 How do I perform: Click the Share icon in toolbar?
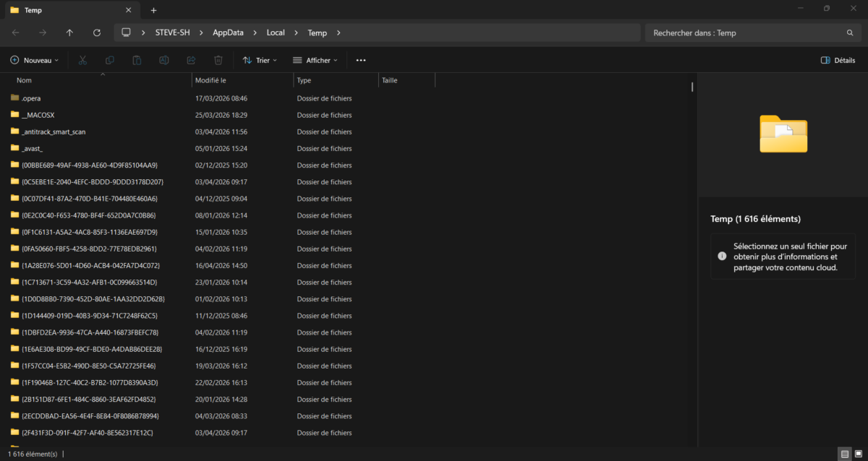[191, 61]
